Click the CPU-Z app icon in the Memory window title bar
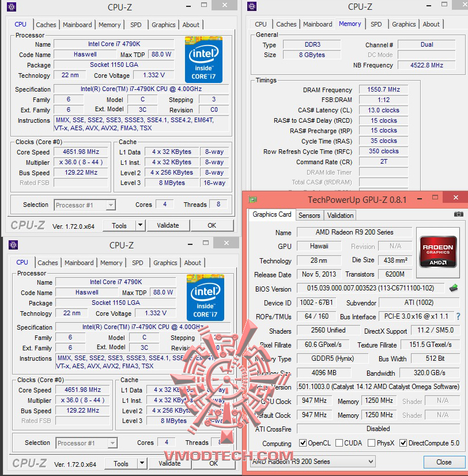This screenshot has width=468, height=476. pyautogui.click(x=252, y=6)
